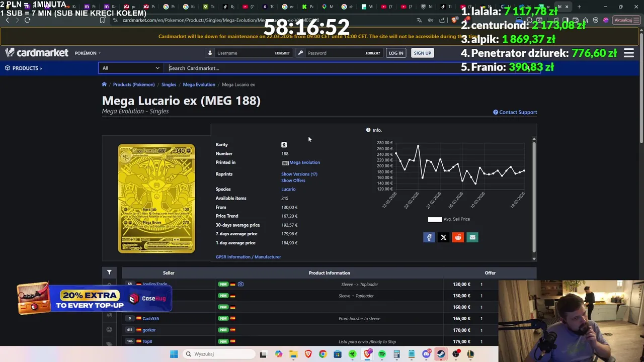
Task: Click the NM condition badge in the gorkor row
Action: pos(223,330)
